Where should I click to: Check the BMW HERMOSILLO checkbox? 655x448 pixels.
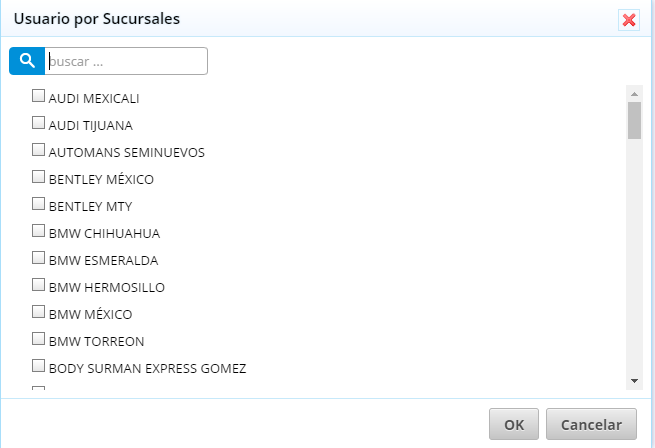pos(38,285)
